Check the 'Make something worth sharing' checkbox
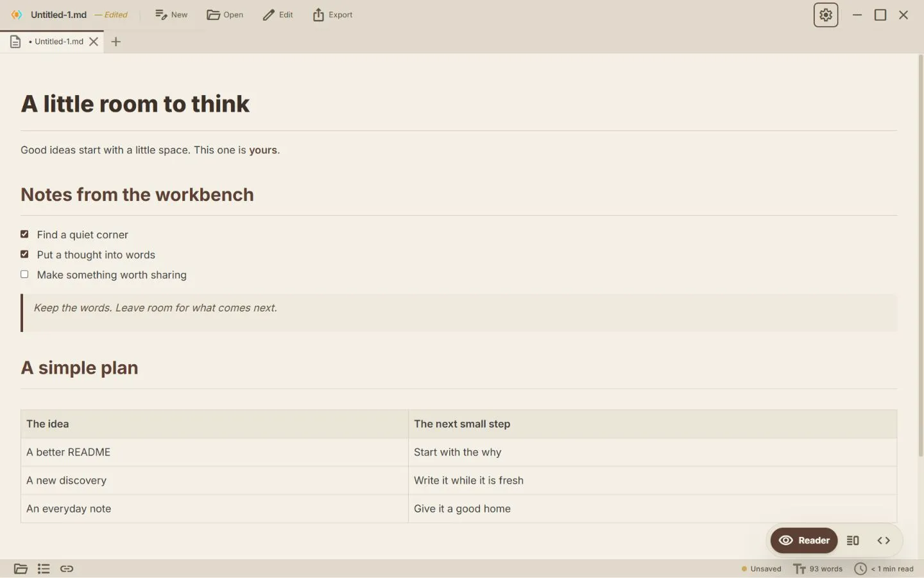Viewport: 924px width, 578px height. click(24, 274)
